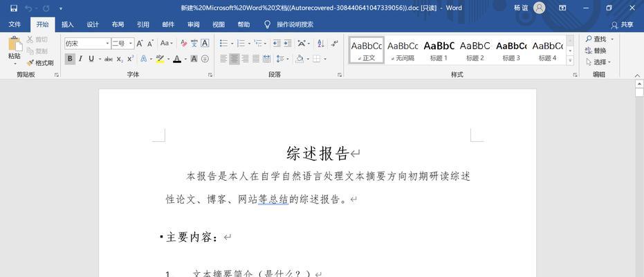Click the Numbering list icon
Screen dimensions: 644x277
pos(241,43)
